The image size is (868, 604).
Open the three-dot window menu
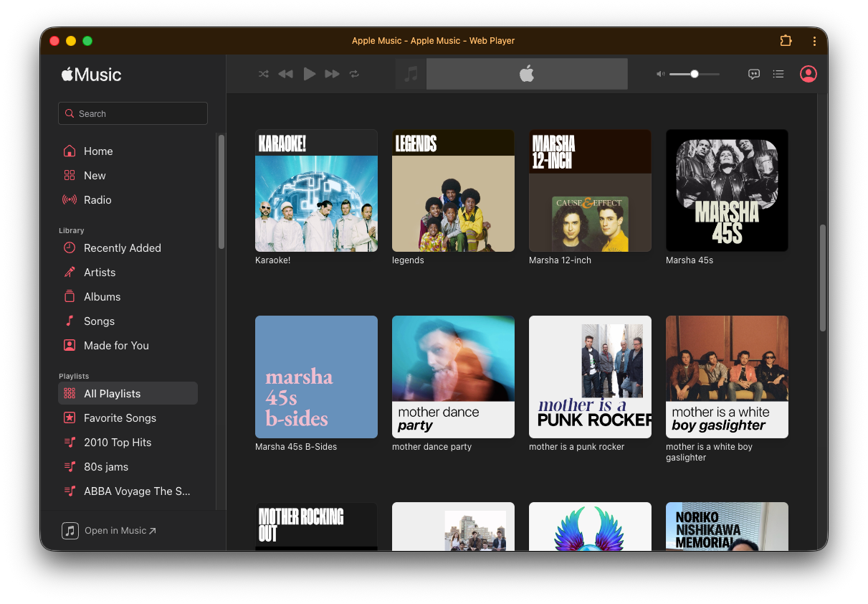(814, 41)
